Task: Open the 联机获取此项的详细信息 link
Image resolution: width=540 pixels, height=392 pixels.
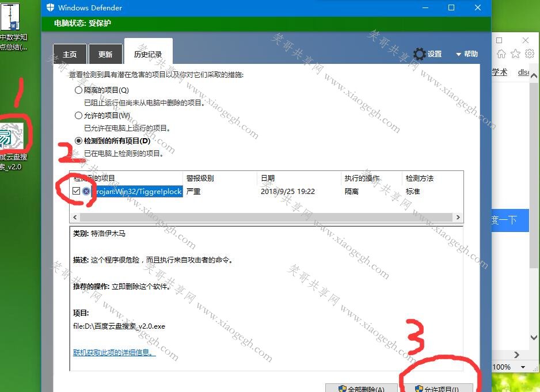Action: [x=115, y=352]
